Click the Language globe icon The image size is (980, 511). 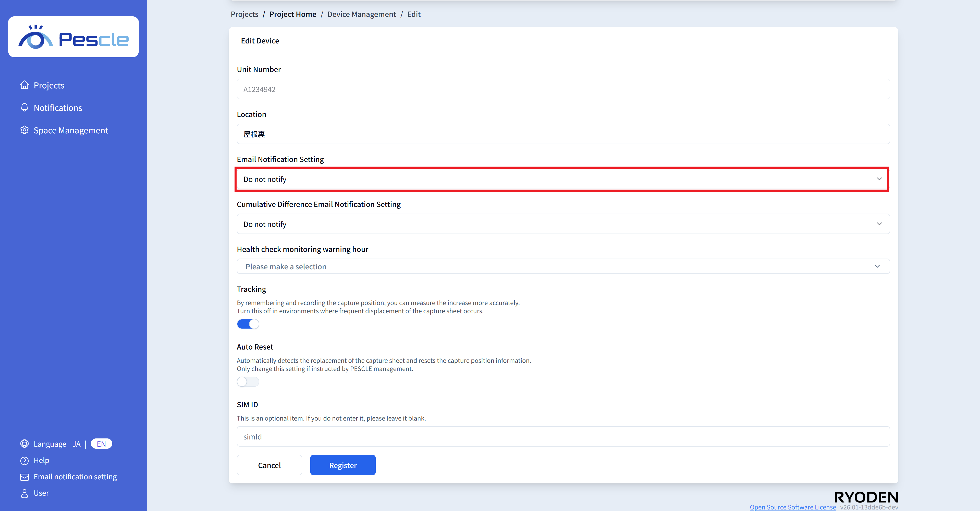point(24,444)
